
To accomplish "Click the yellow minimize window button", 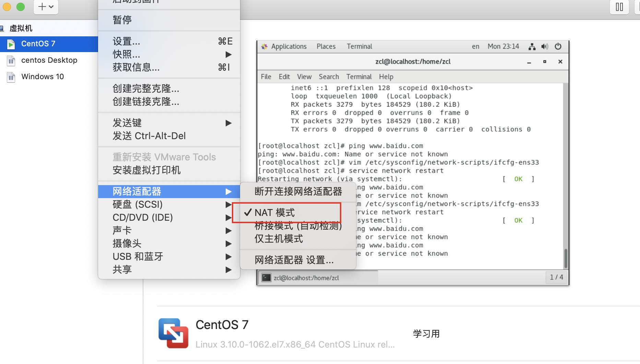I will [7, 7].
